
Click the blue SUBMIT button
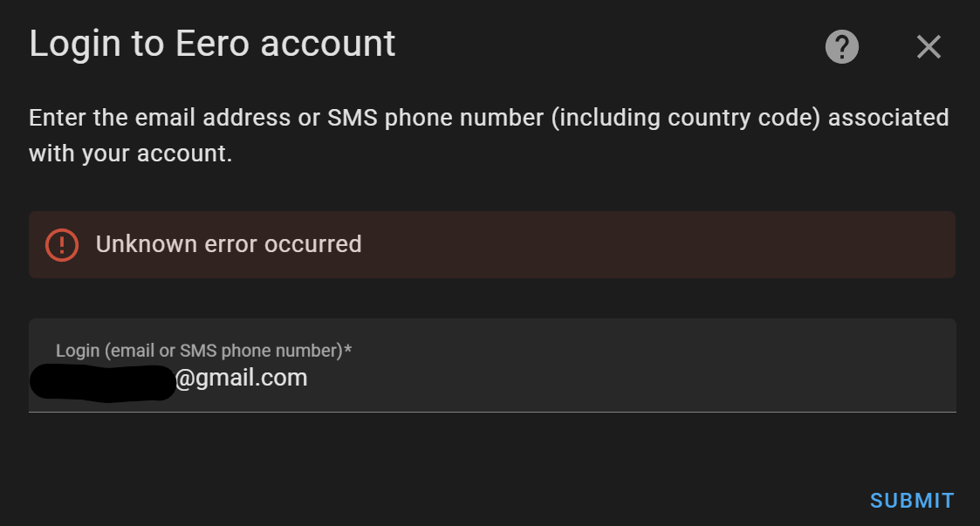click(911, 500)
